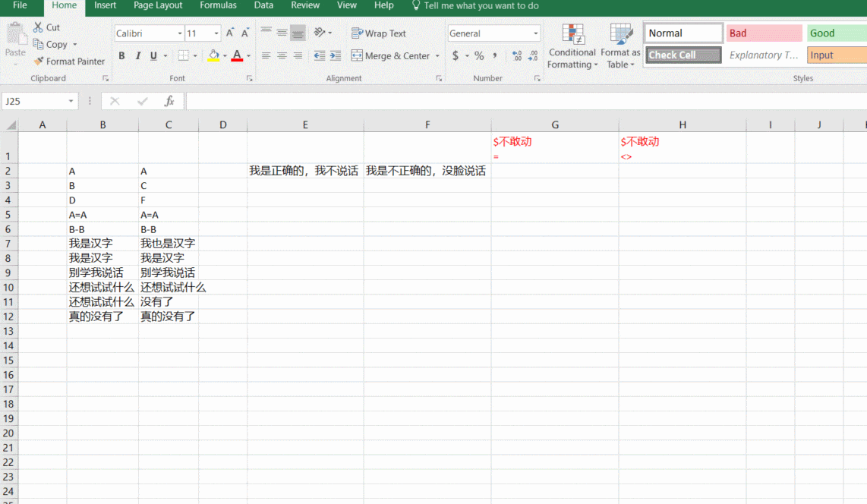Open the Merge & Center dropdown arrow
The image size is (867, 504).
[438, 56]
